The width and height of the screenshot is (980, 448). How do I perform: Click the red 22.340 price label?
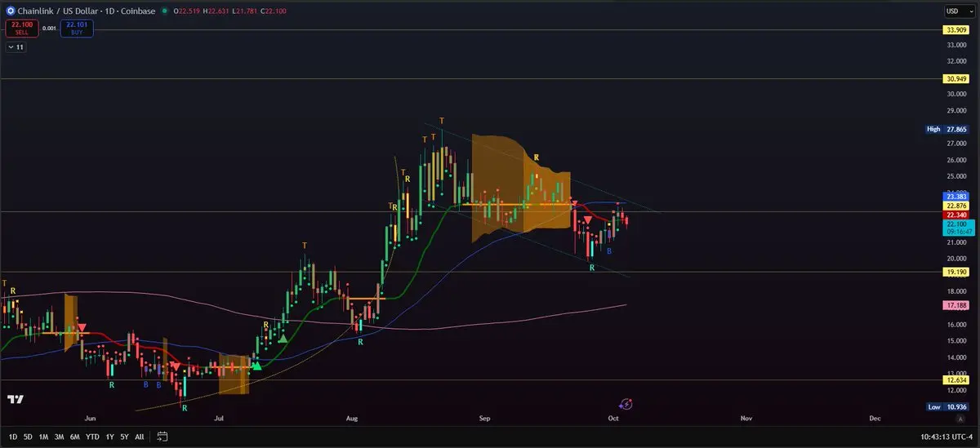[x=955, y=215]
